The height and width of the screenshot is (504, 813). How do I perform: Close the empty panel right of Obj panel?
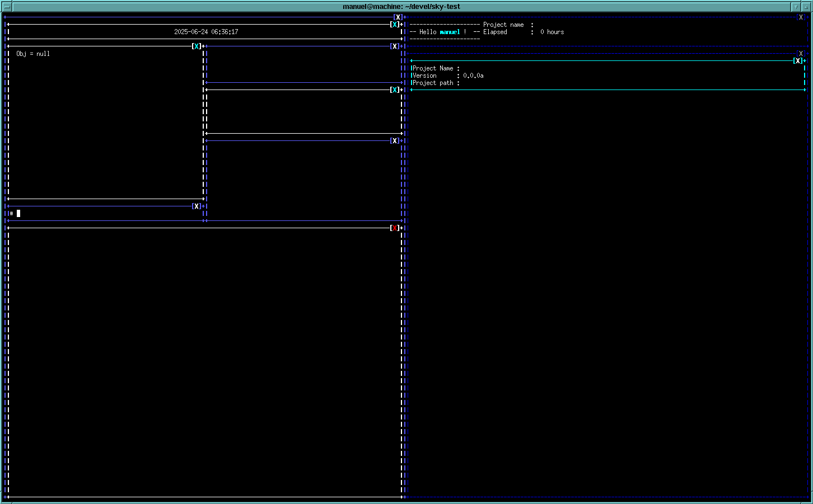(x=395, y=46)
